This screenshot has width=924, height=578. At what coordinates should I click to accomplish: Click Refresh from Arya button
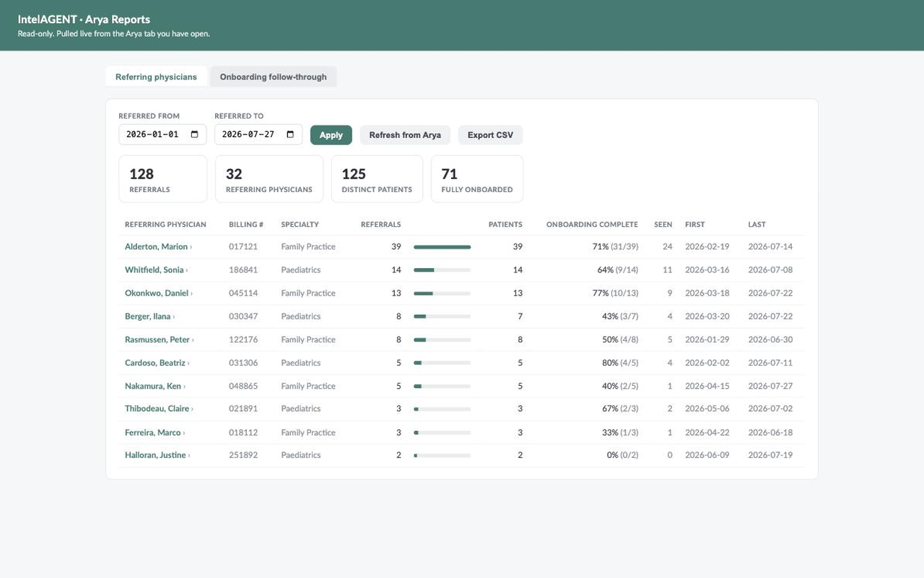click(405, 135)
